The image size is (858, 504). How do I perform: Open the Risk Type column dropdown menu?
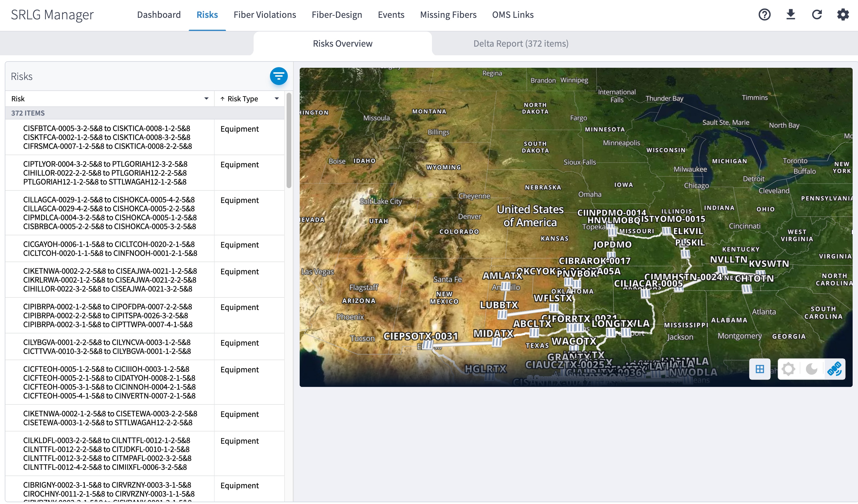(276, 99)
